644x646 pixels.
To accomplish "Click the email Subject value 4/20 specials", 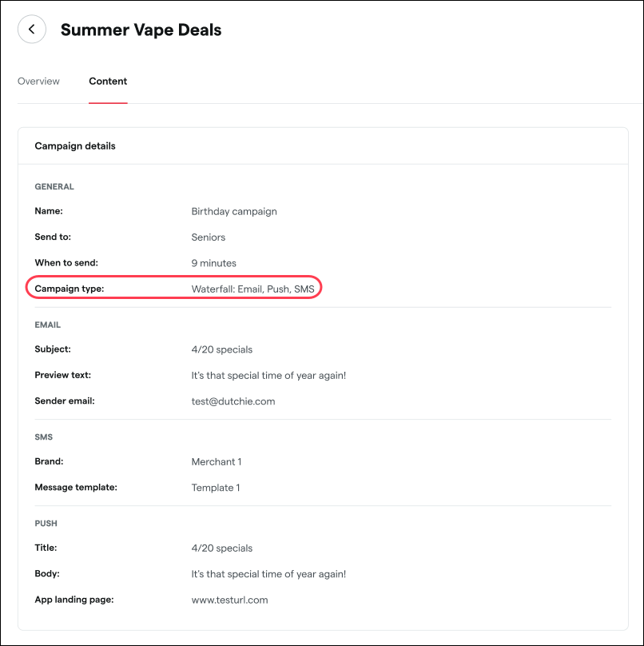I will coord(222,349).
